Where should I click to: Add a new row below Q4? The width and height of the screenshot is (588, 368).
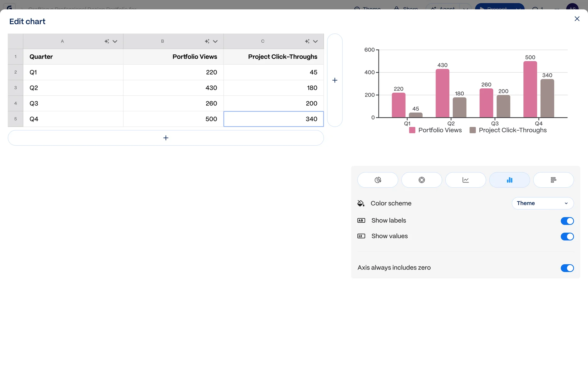(166, 138)
